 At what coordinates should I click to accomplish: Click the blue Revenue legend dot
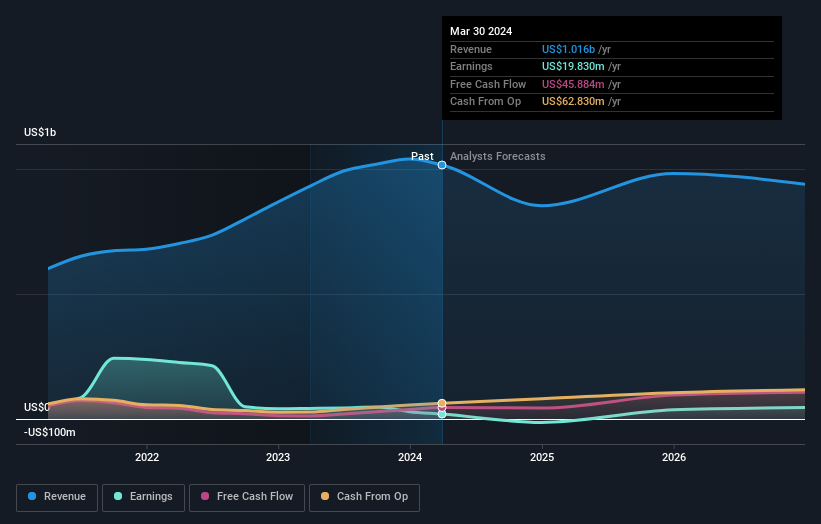coord(32,496)
